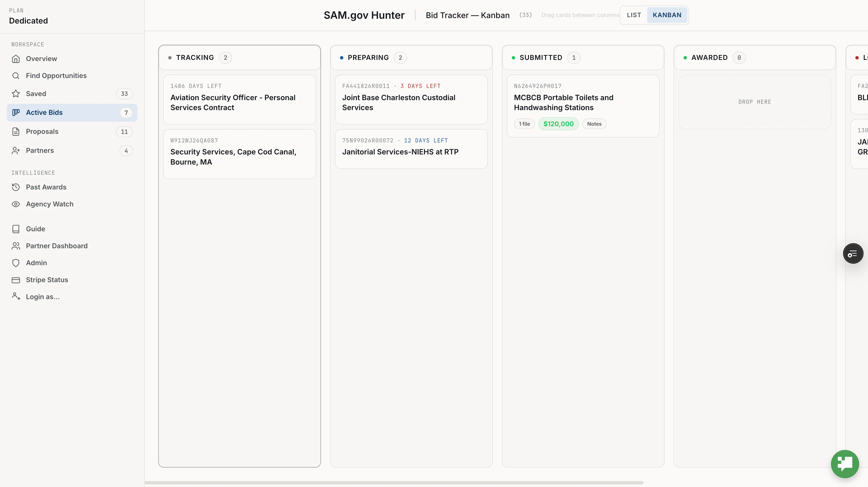Switch to LIST view
This screenshot has width=868, height=487.
pyautogui.click(x=634, y=15)
